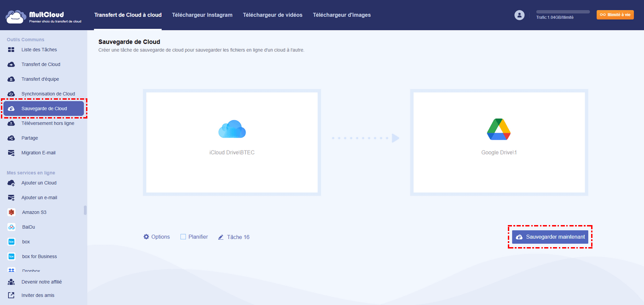Open the Inviter des amis link

click(x=38, y=295)
